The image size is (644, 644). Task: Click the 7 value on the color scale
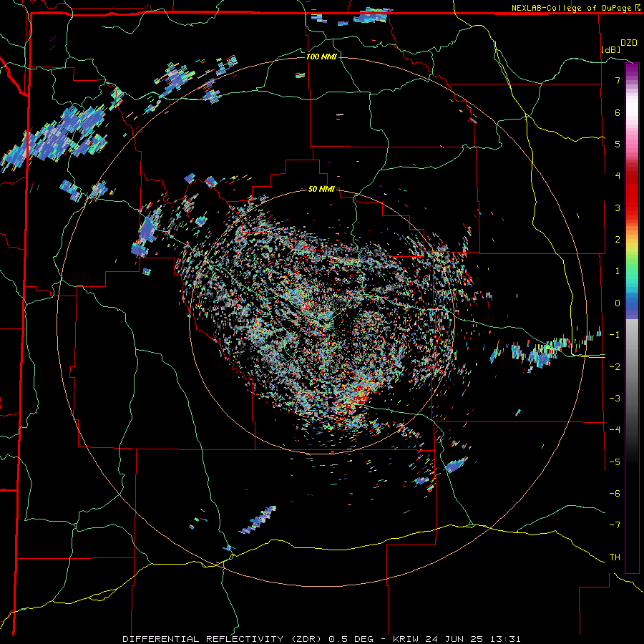tap(618, 80)
